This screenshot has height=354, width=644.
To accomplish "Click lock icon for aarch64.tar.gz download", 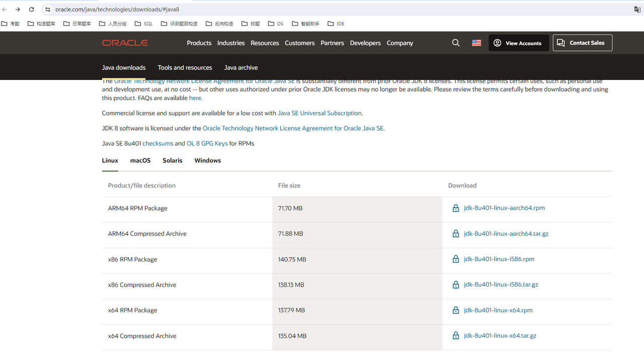I will (x=456, y=234).
